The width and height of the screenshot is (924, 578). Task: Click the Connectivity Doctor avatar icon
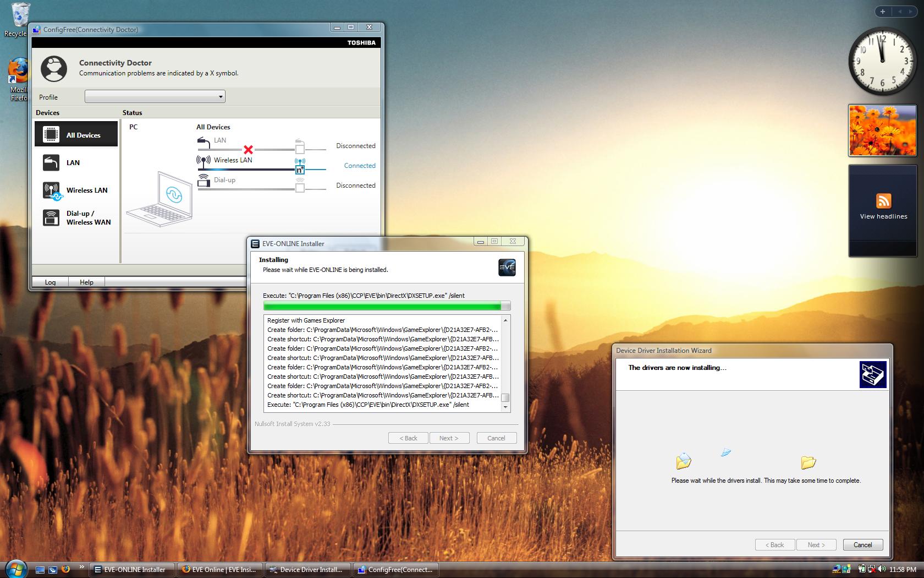54,69
